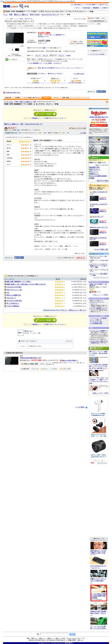Select the 43インチ size option
This screenshot has width=112, height=644.
pyautogui.click(x=38, y=56)
